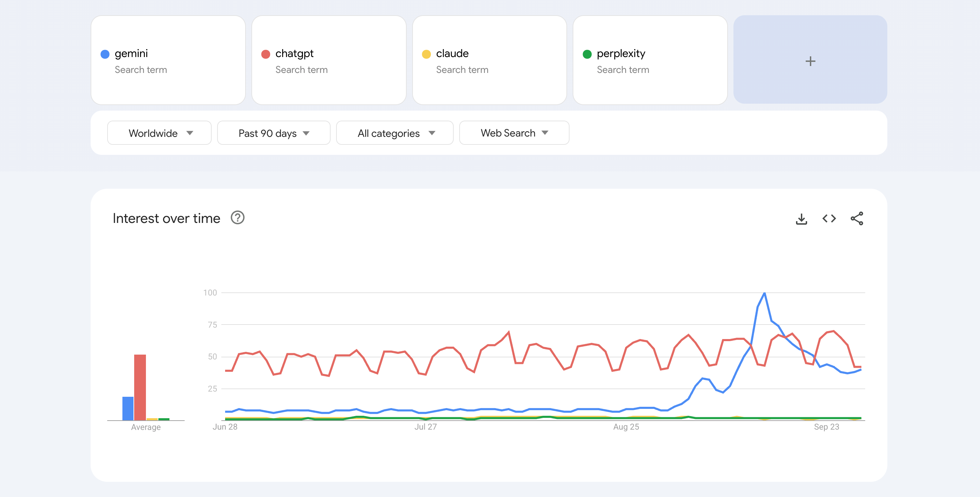Click the yellow claude color dot
The width and height of the screenshot is (980, 497).
(426, 54)
